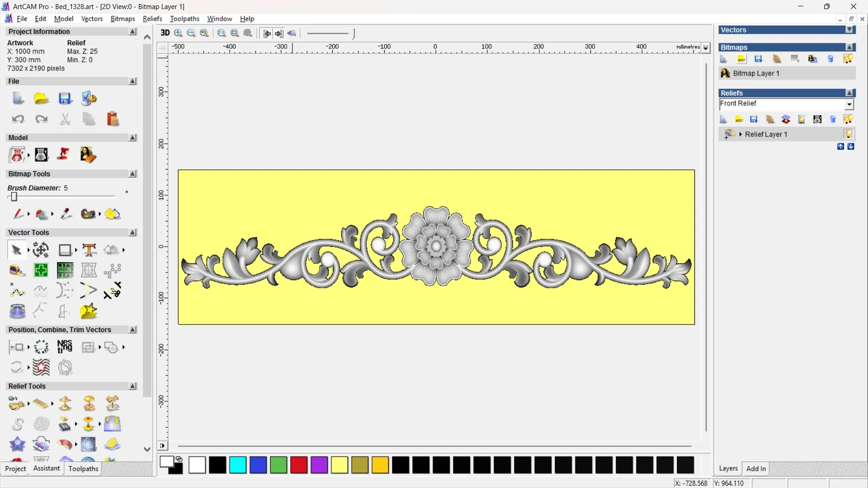Expand the Vectors panel
Viewport: 868px width, 488px height.
tap(850, 30)
